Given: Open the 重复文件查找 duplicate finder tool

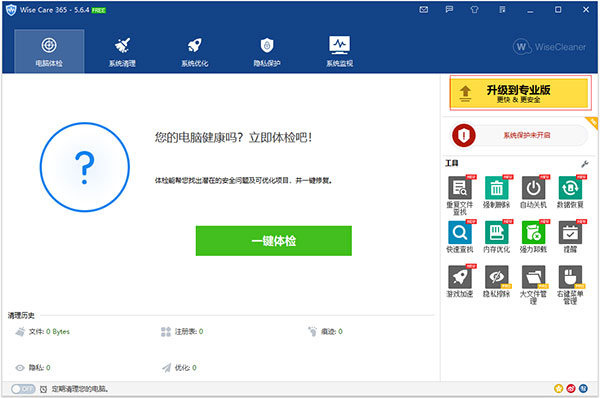Looking at the screenshot, I should coord(460,195).
